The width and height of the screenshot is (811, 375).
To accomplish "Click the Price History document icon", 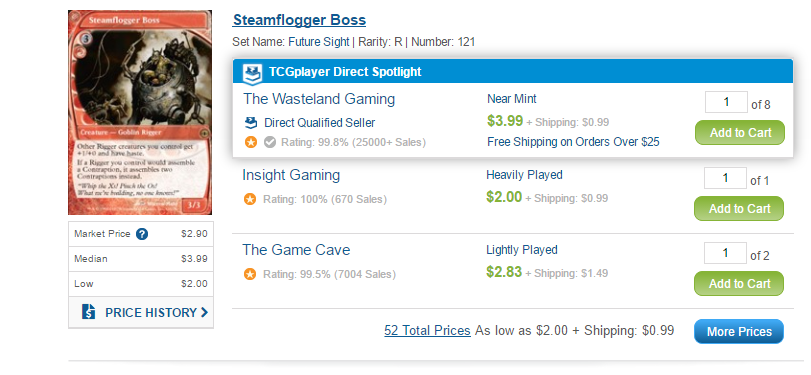I will point(88,312).
